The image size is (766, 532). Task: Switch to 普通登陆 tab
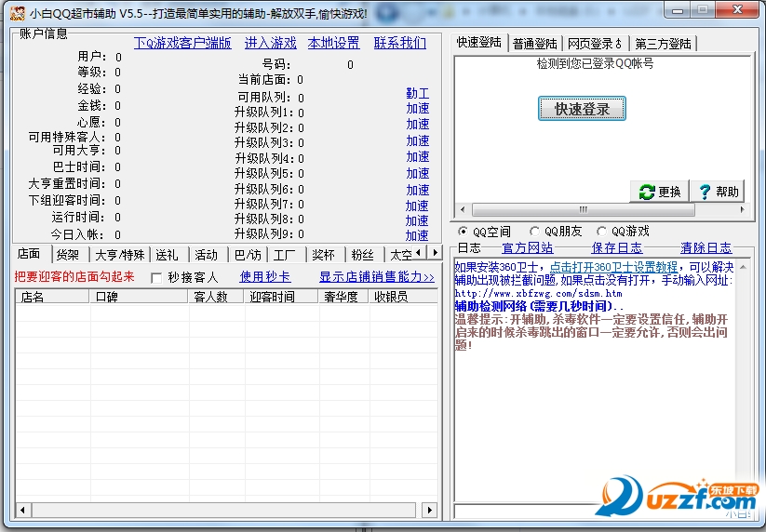(535, 44)
